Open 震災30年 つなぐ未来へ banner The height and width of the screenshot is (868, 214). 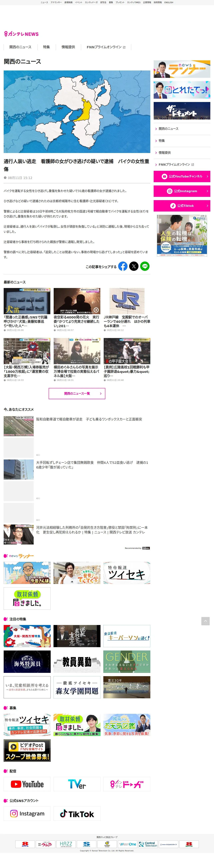(x=127, y=687)
